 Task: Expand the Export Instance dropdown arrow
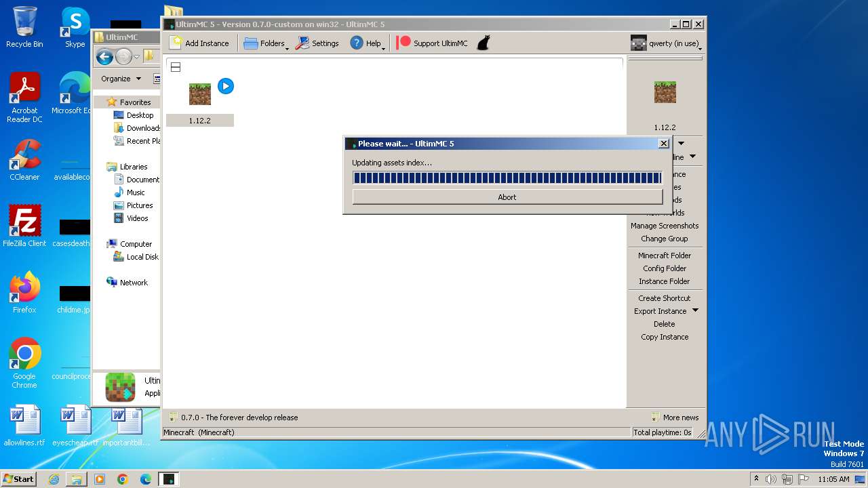click(x=695, y=311)
